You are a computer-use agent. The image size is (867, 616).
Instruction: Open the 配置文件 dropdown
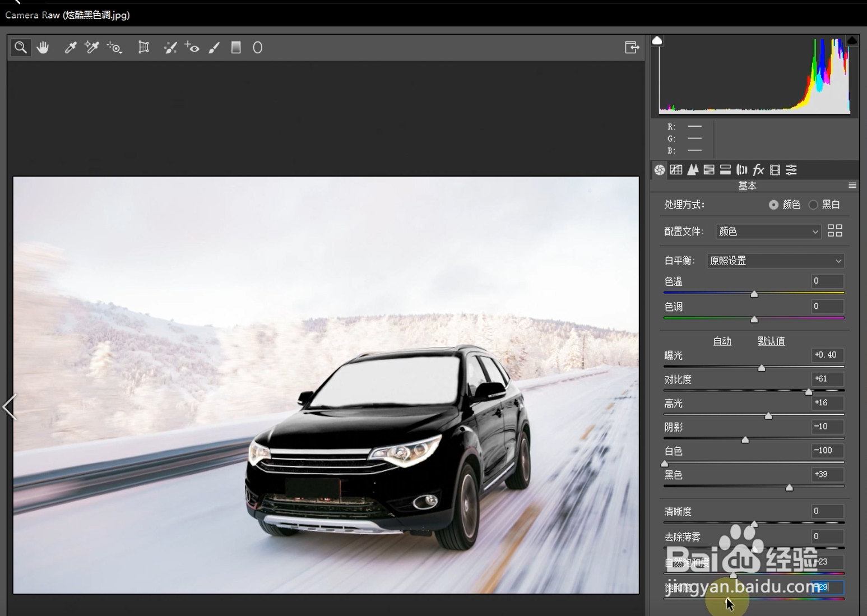pos(768,231)
